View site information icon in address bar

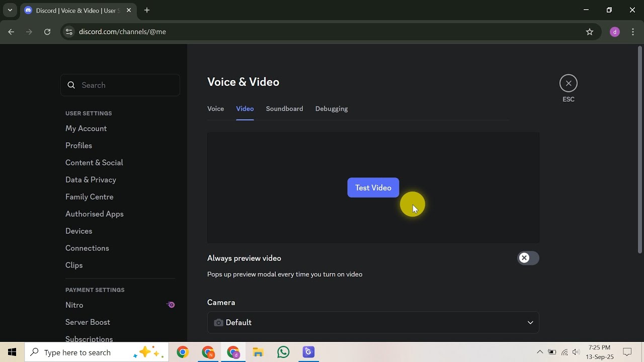69,32
